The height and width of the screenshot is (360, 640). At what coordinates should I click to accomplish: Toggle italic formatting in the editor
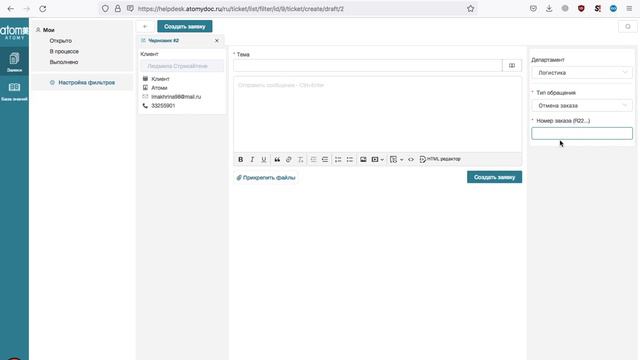(x=252, y=160)
